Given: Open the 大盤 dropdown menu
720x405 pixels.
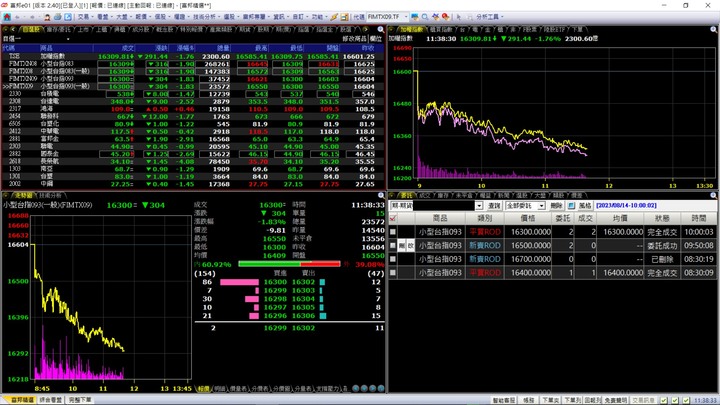Looking at the screenshot, I should pyautogui.click(x=124, y=17).
